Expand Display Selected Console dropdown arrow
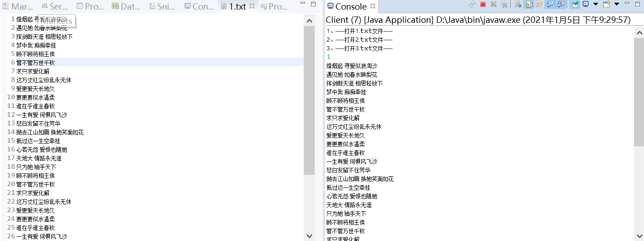The height and width of the screenshot is (241, 644). click(x=595, y=4)
